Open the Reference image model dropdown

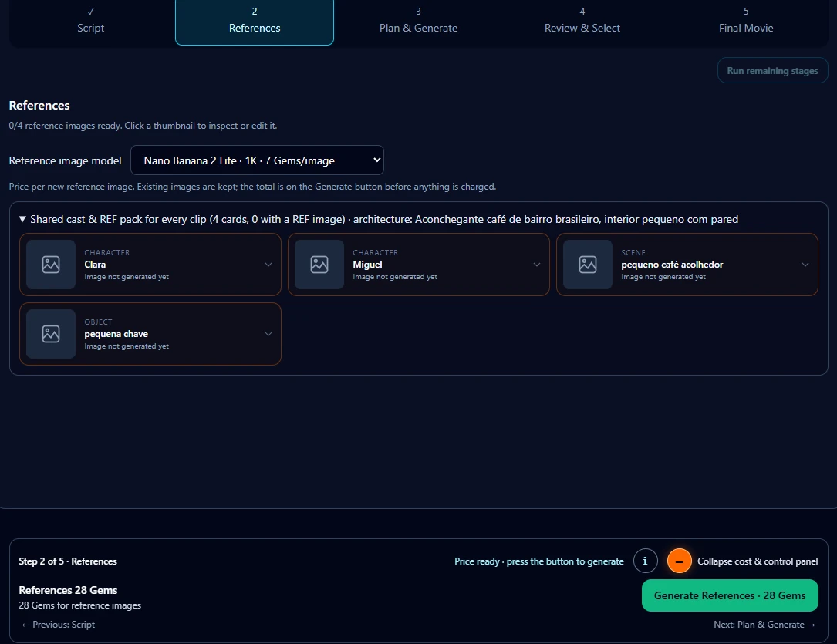pyautogui.click(x=258, y=160)
